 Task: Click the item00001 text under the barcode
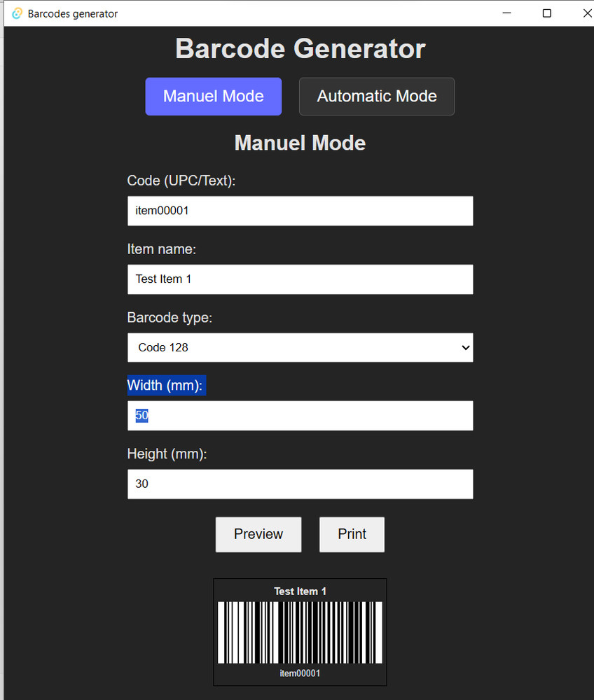click(300, 673)
